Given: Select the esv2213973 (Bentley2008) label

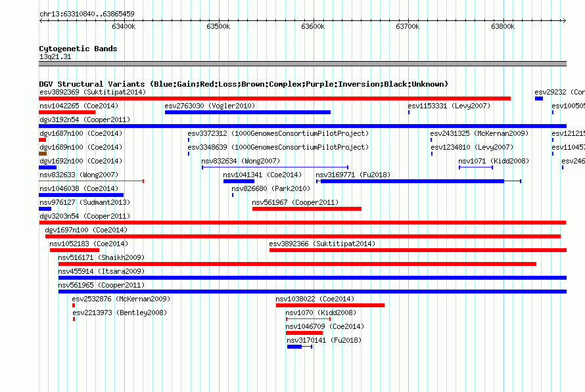Looking at the screenshot, I should (120, 313).
